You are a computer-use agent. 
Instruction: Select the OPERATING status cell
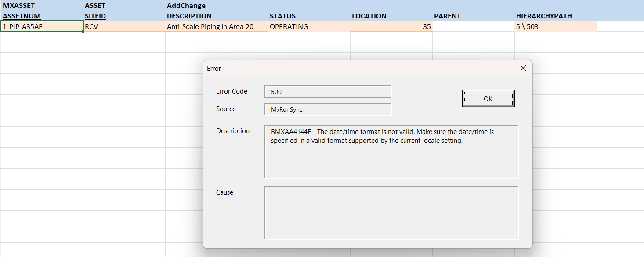[x=309, y=27]
